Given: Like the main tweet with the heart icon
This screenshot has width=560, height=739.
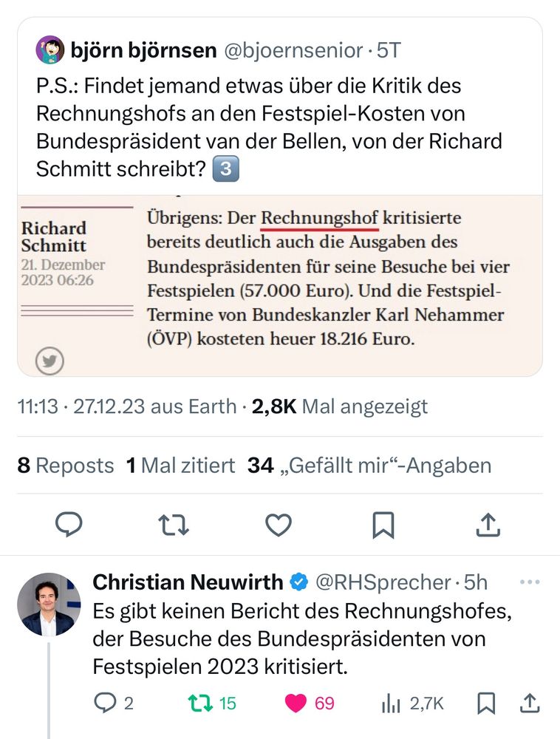Looking at the screenshot, I should point(279,525).
